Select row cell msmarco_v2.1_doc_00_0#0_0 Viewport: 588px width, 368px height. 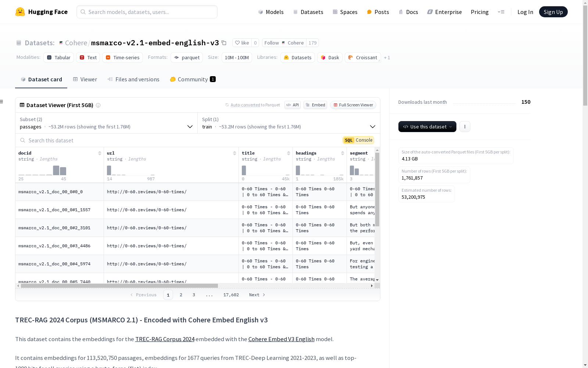click(x=60, y=192)
